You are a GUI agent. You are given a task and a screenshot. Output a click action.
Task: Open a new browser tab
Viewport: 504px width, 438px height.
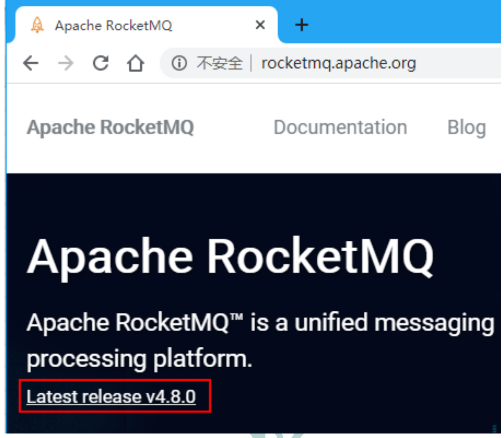tap(301, 25)
